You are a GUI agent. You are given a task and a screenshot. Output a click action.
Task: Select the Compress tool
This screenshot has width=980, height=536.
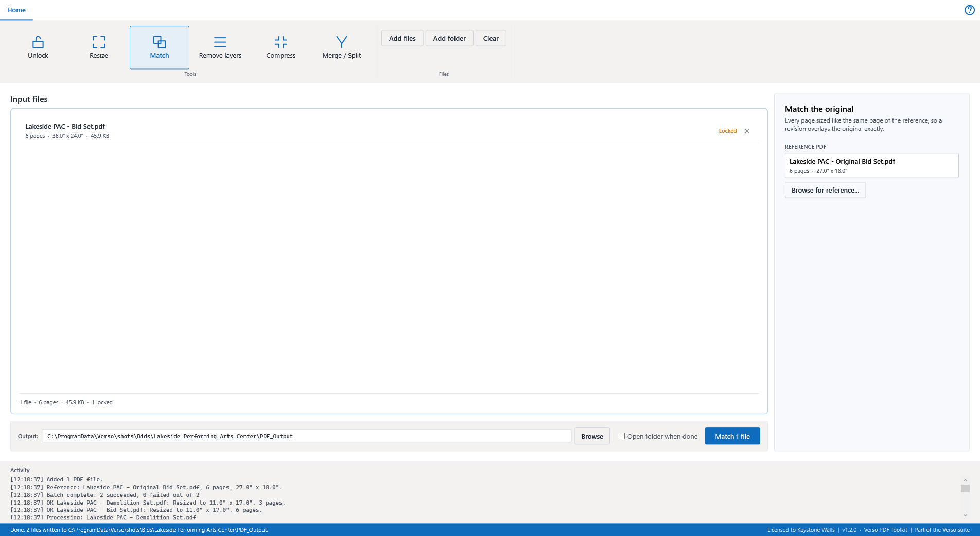click(281, 47)
